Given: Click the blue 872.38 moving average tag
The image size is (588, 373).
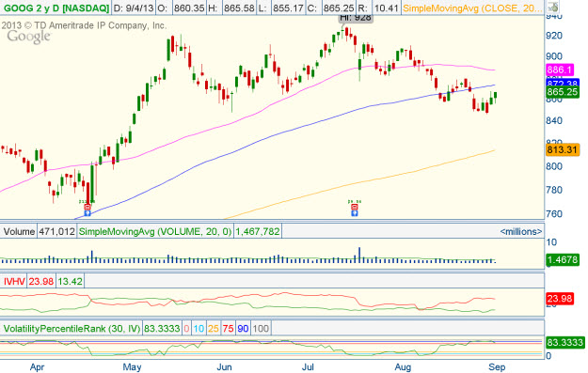Looking at the screenshot, I should [563, 83].
